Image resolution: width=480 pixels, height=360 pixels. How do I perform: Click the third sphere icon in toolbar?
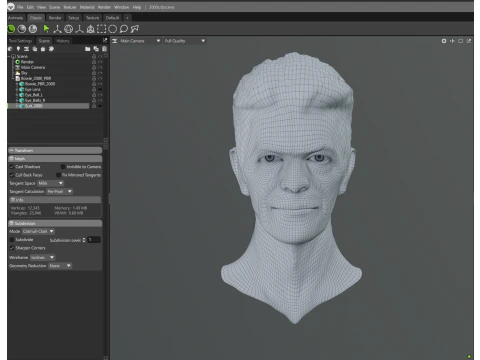tap(33, 29)
